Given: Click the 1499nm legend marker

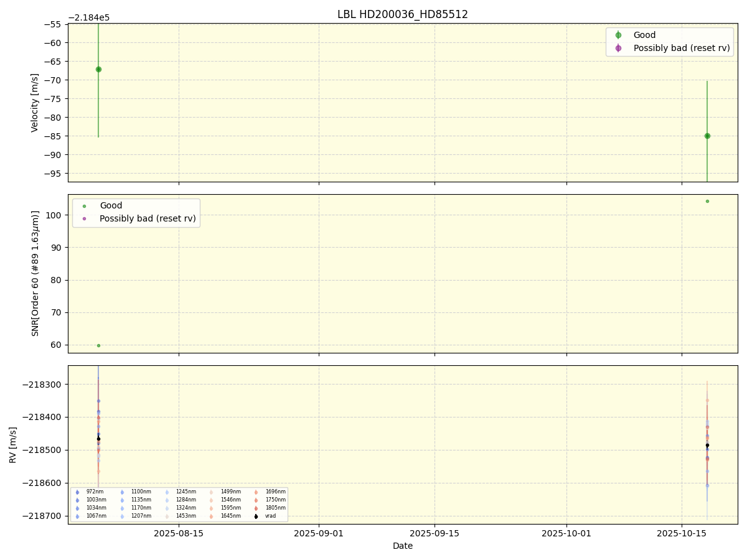Looking at the screenshot, I should point(211,492).
